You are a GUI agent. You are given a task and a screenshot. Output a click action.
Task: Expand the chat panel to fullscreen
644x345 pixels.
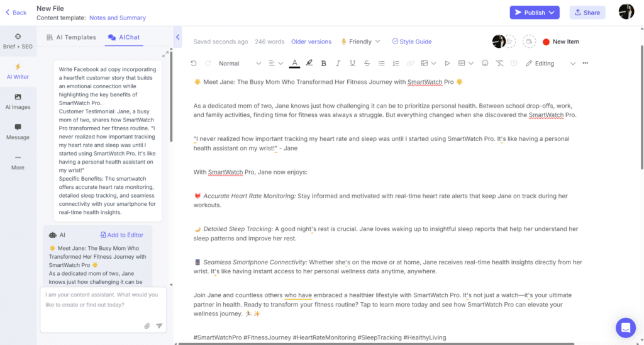coord(165,54)
